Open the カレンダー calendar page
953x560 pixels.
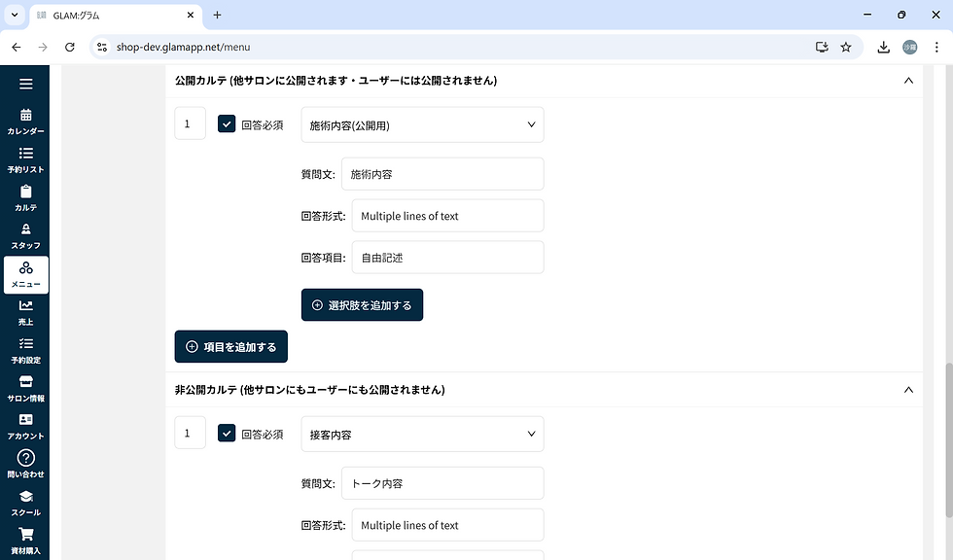pos(25,122)
